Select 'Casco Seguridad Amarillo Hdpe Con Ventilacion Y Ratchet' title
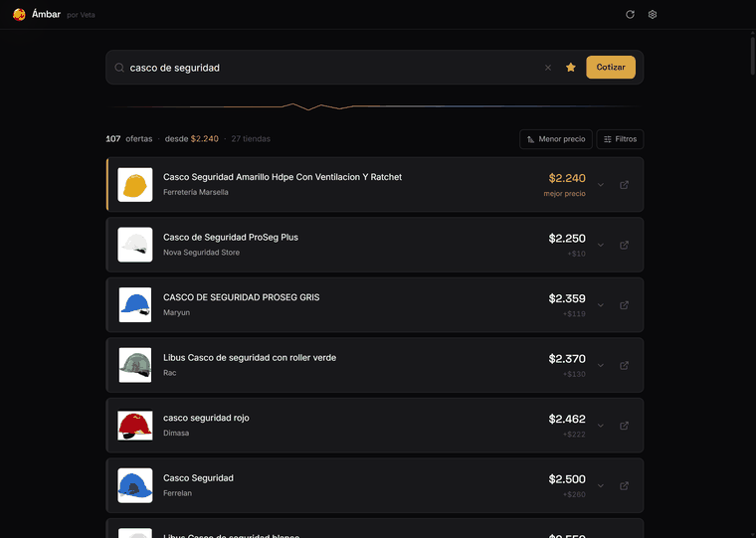756x538 pixels. click(283, 177)
